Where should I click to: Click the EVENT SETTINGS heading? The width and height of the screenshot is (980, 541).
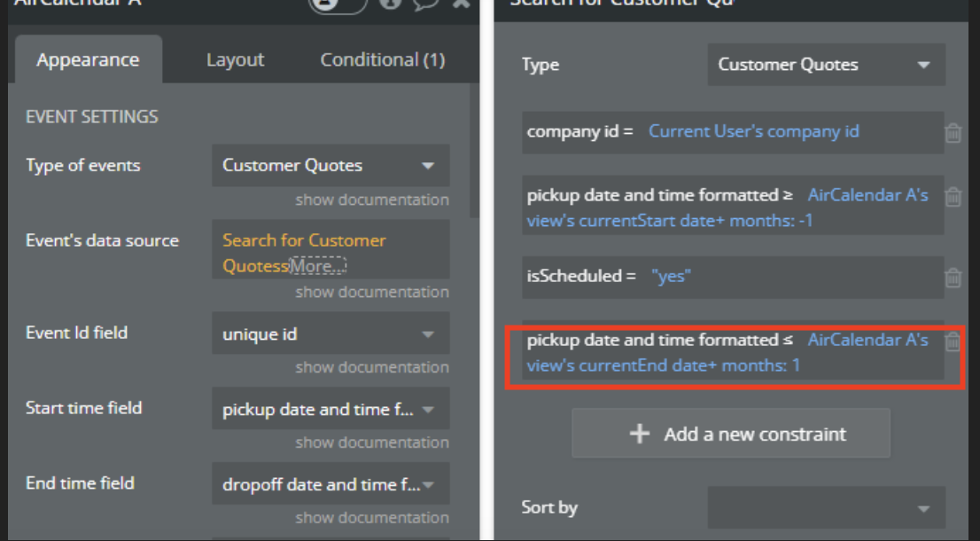pos(92,117)
